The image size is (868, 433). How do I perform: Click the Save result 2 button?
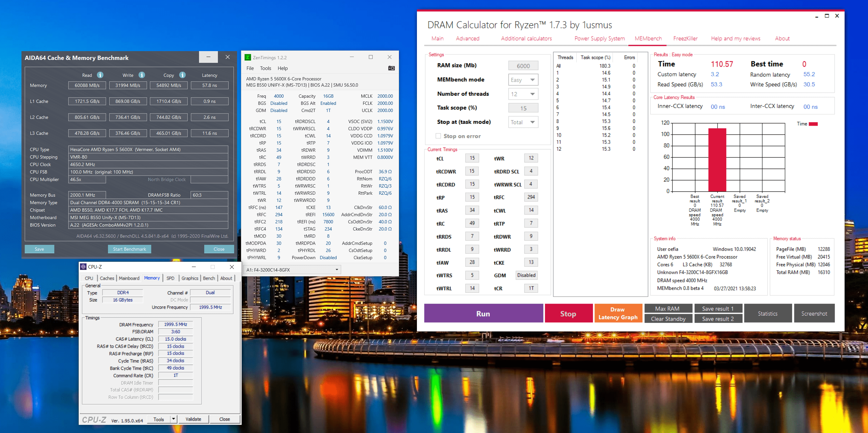point(718,319)
